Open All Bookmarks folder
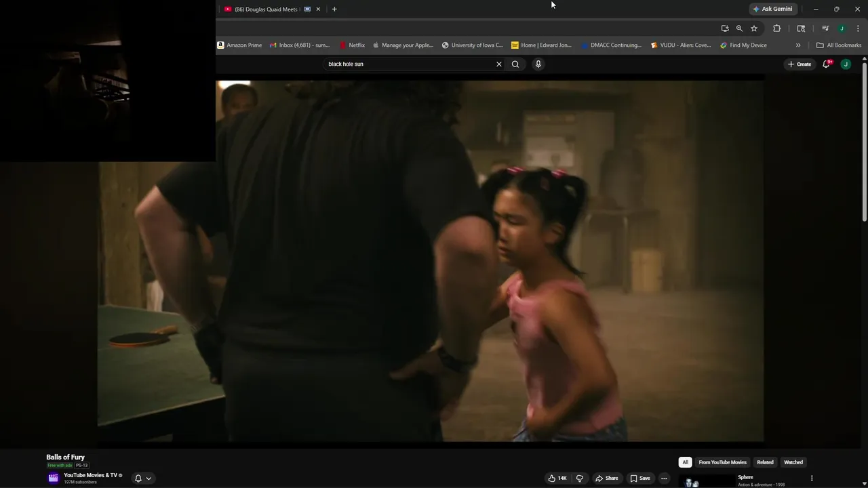 click(839, 45)
